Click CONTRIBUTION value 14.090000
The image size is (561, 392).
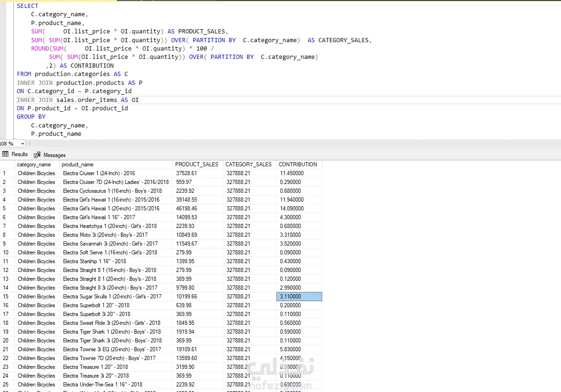[299, 209]
